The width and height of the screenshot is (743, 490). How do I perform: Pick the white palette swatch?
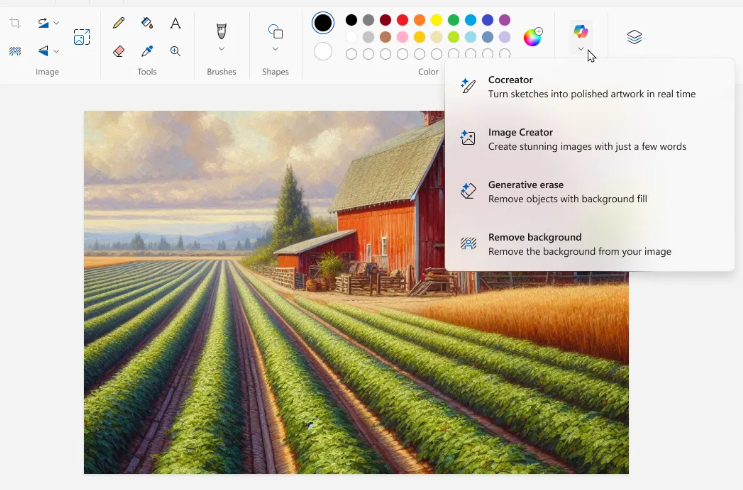click(351, 37)
